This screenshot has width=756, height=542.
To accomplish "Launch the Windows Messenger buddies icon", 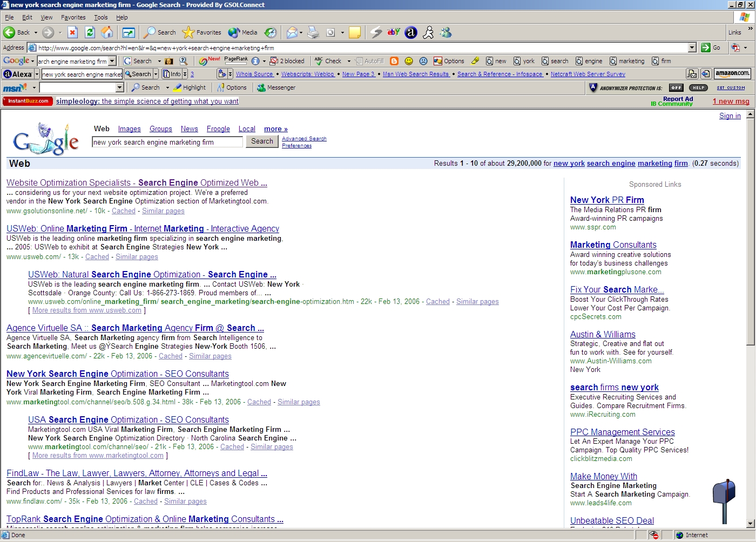I will tap(446, 32).
